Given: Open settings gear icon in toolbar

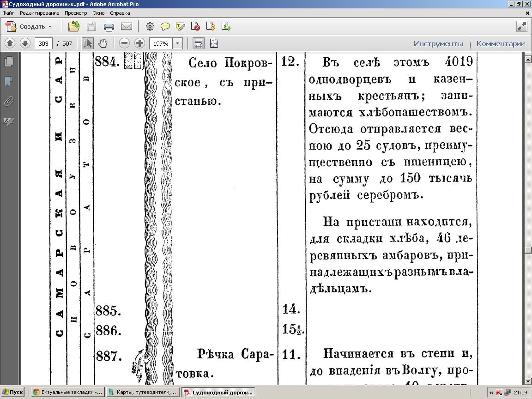Looking at the screenshot, I should (150, 26).
